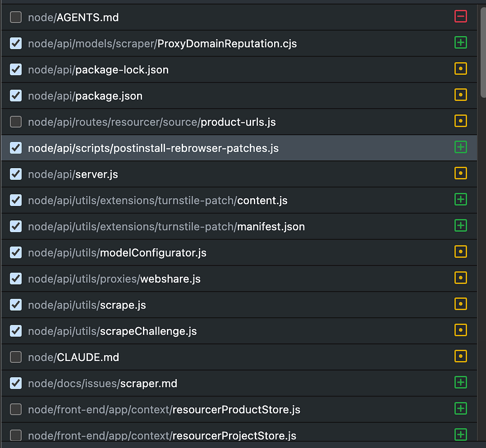Click the modified icon for CLAUDE.md

click(x=460, y=357)
